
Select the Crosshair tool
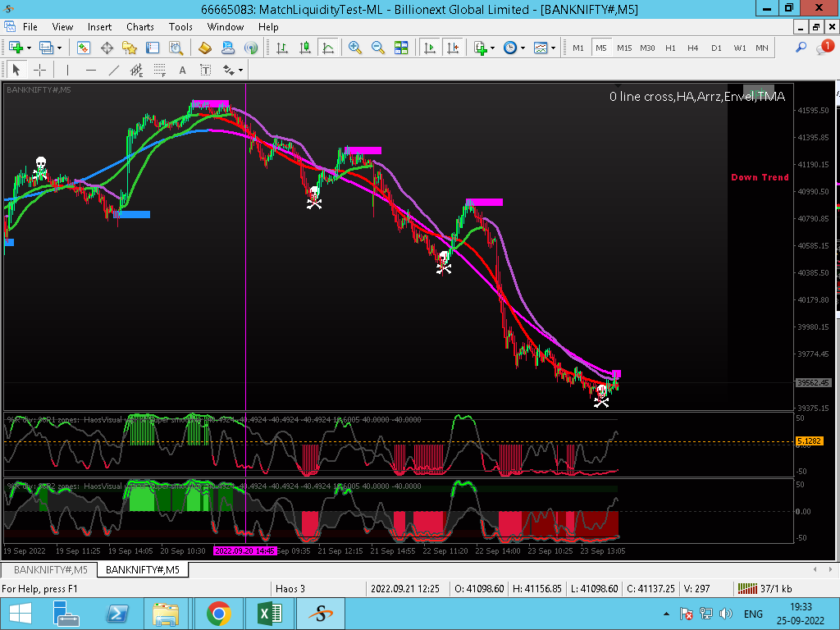click(39, 70)
